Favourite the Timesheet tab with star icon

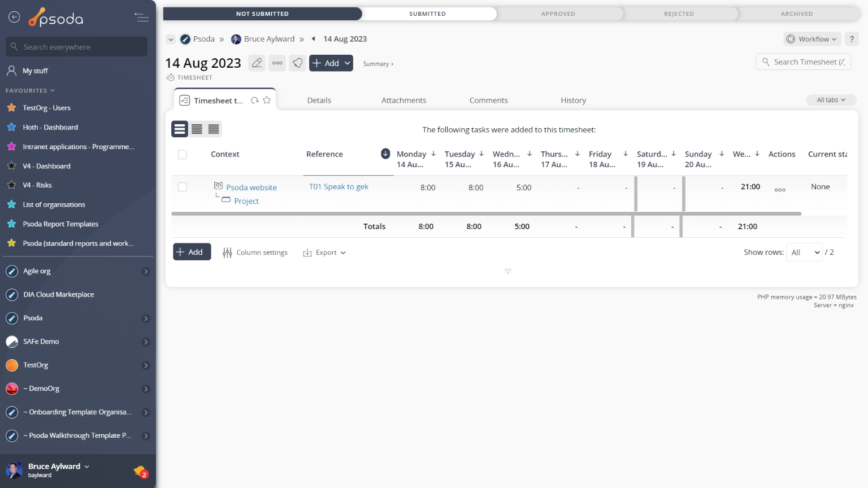coord(267,100)
